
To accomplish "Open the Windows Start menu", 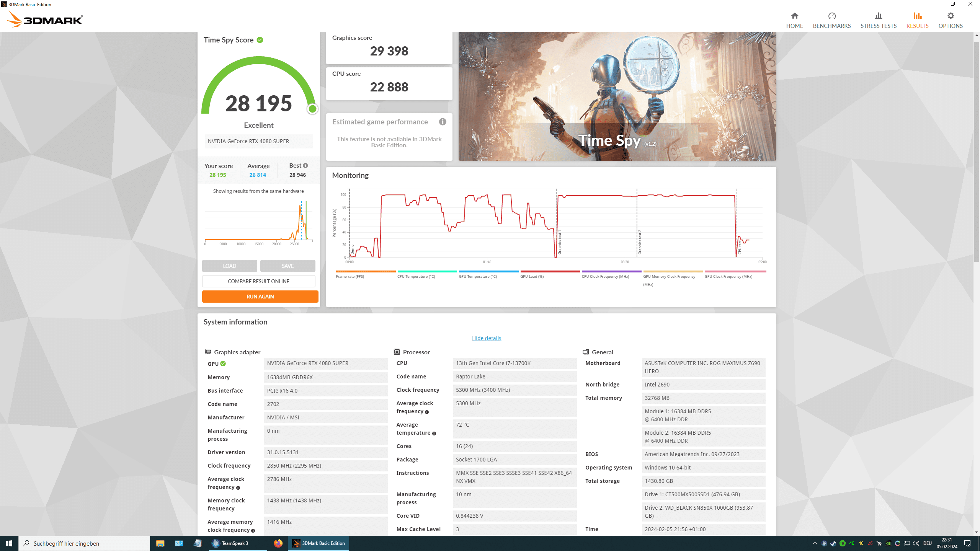I will point(9,543).
